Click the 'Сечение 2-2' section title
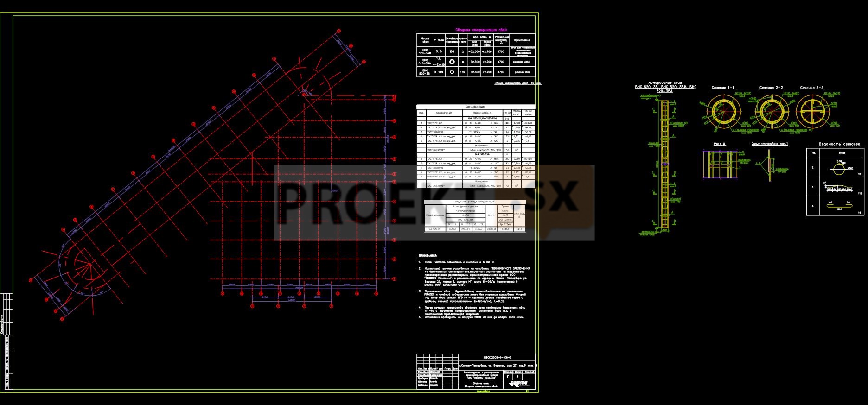This screenshot has height=405, width=868. click(771, 88)
